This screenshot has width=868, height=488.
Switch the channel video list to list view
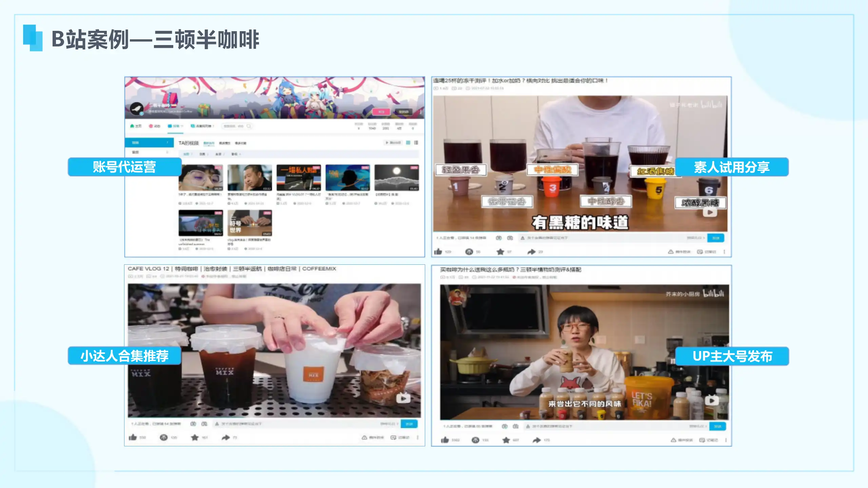point(416,142)
